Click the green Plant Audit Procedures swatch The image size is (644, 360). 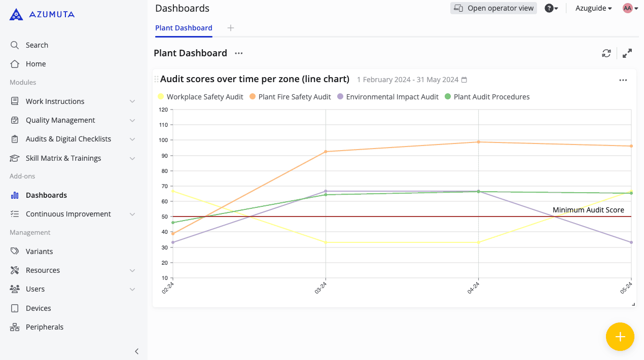[447, 97]
